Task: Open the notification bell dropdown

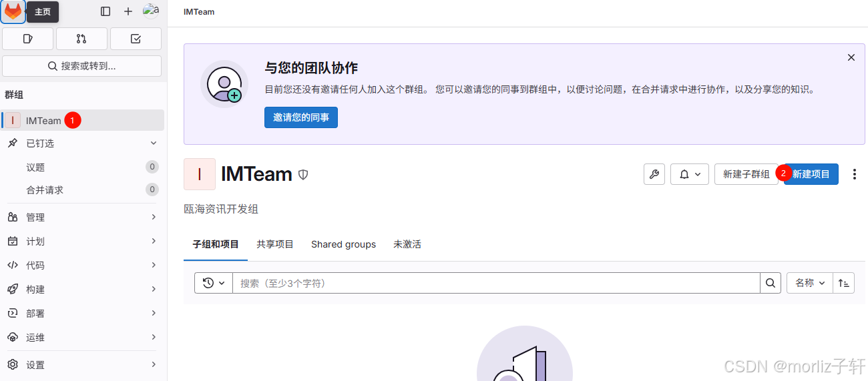Action: pyautogui.click(x=690, y=174)
